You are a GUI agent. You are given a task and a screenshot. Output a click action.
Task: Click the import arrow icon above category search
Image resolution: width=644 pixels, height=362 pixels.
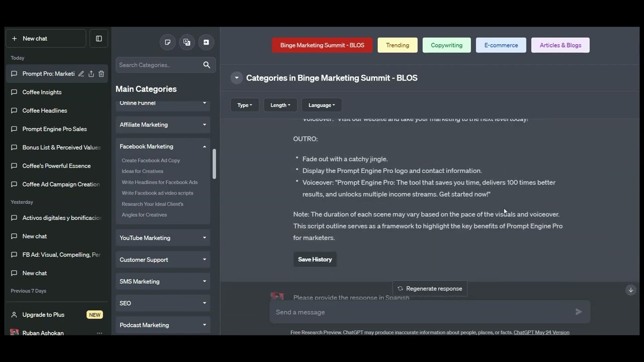(x=206, y=42)
